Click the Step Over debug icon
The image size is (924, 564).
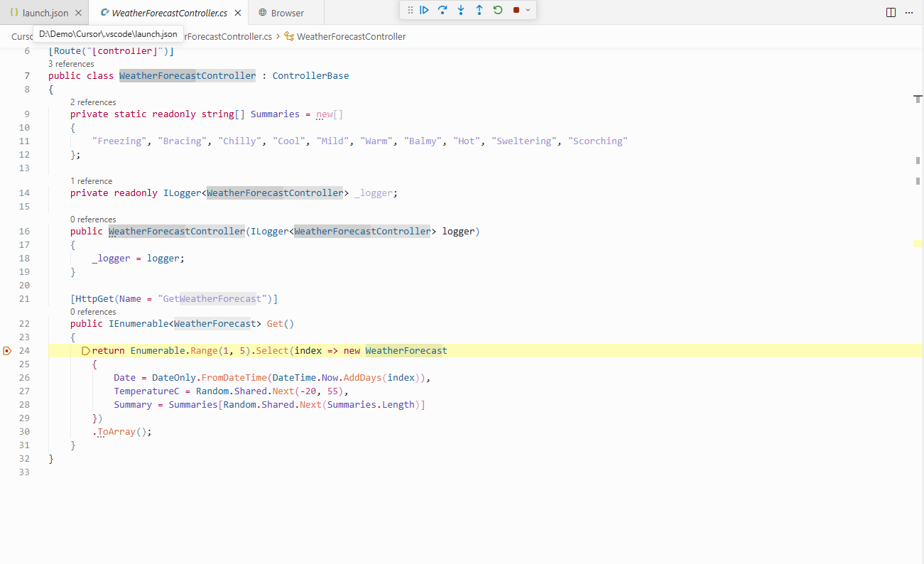(442, 10)
